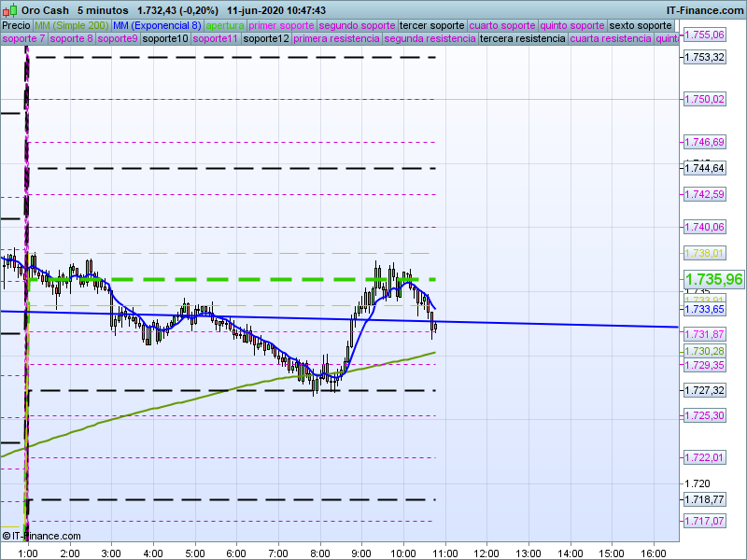This screenshot has width=747, height=560.
Task: Click the 5 minutos timeframe text
Action: (x=103, y=9)
